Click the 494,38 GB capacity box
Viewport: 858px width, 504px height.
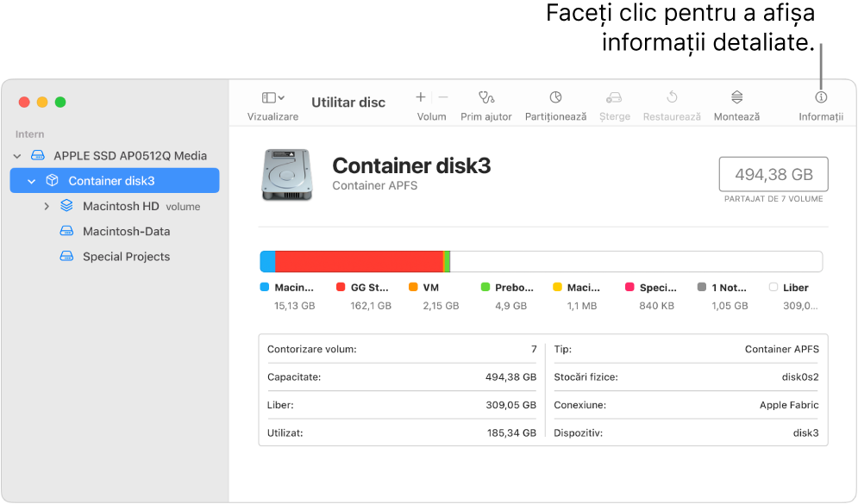[773, 174]
